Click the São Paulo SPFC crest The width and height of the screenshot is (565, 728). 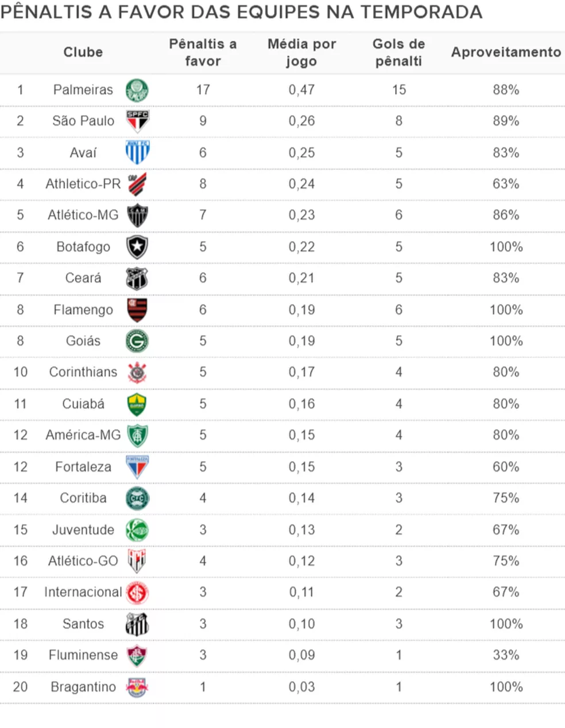coord(137,121)
